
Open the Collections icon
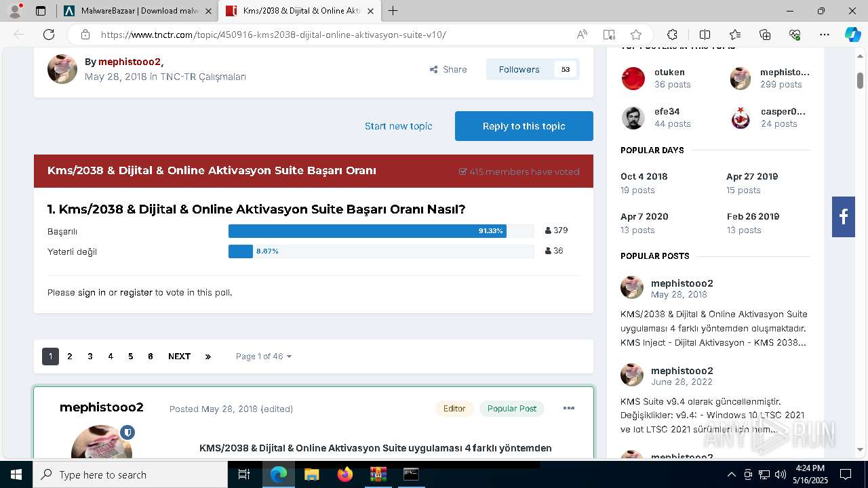(765, 35)
